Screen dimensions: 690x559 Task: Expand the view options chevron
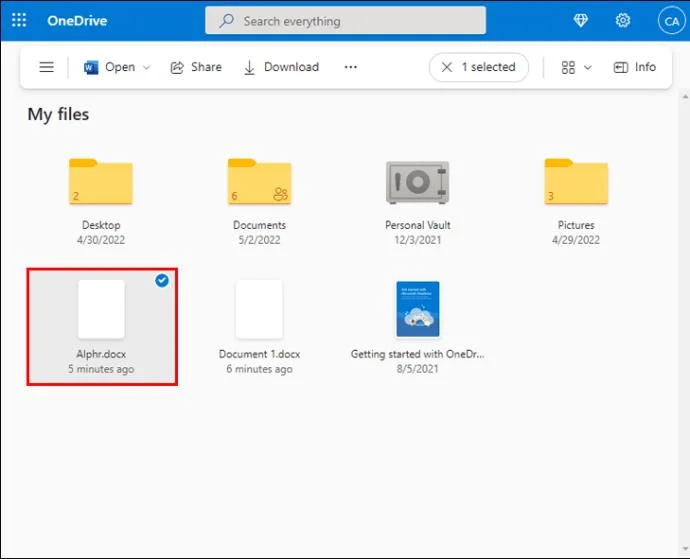click(x=588, y=68)
